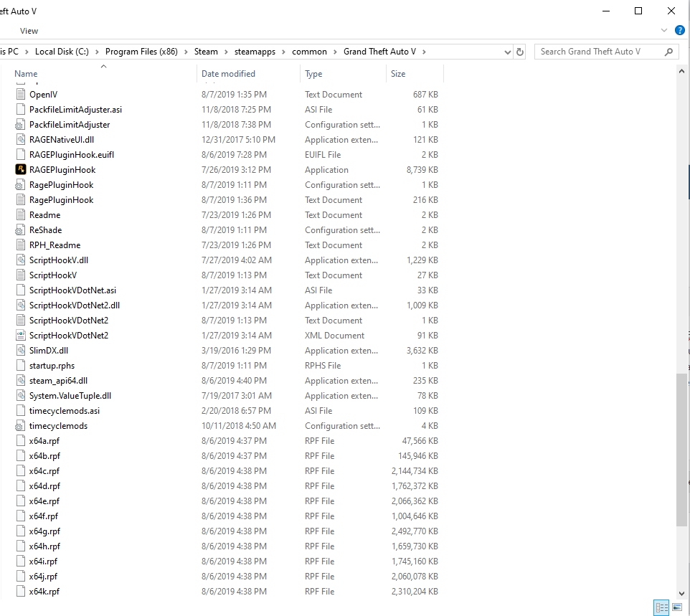Click the RAGENativeUI.dll file icon
This screenshot has width=690, height=616.
pos(20,140)
